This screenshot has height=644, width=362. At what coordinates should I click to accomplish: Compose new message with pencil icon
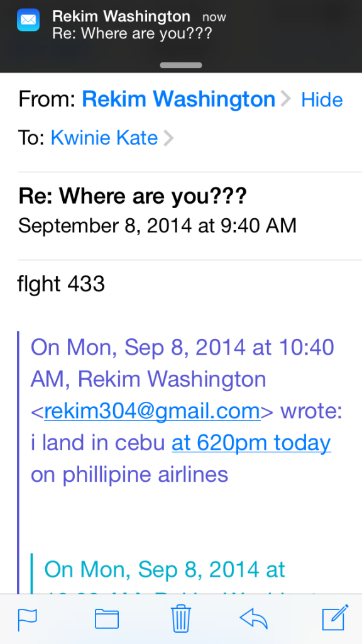(x=336, y=618)
